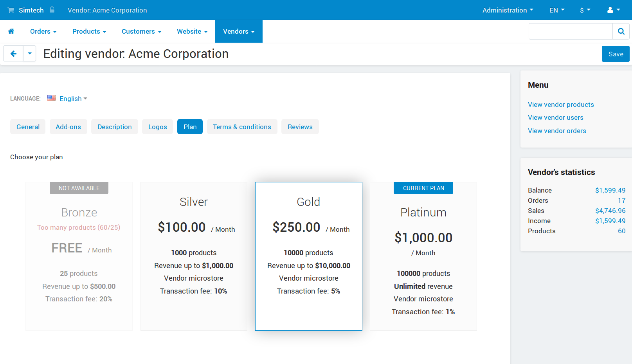Select the Plan tab
Image resolution: width=632 pixels, height=364 pixels.
click(x=190, y=127)
